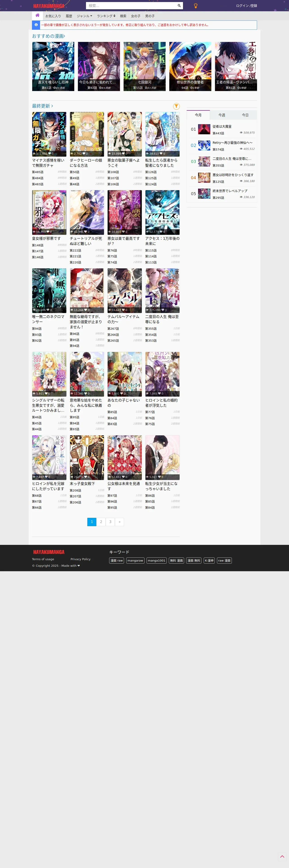Switch to the 今週 ranking tab

pos(222,115)
